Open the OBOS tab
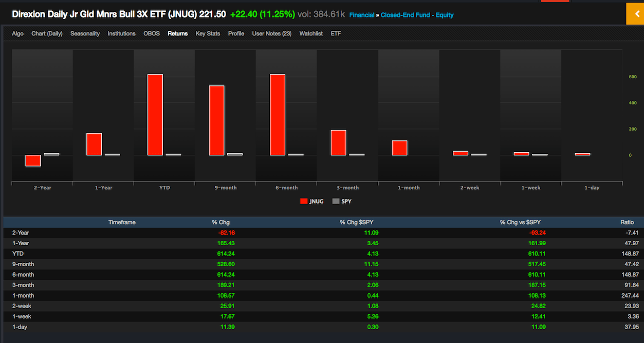 tap(152, 33)
